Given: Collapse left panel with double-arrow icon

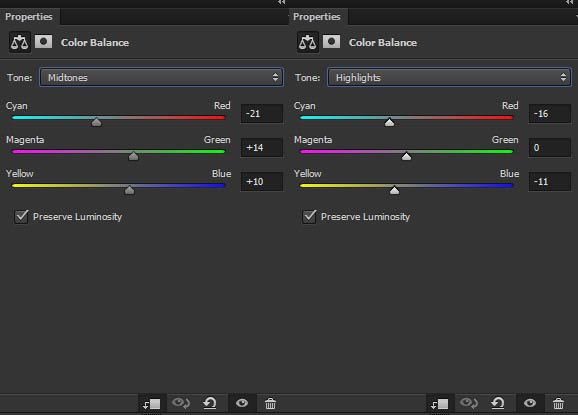Looking at the screenshot, I should click(x=282, y=3).
